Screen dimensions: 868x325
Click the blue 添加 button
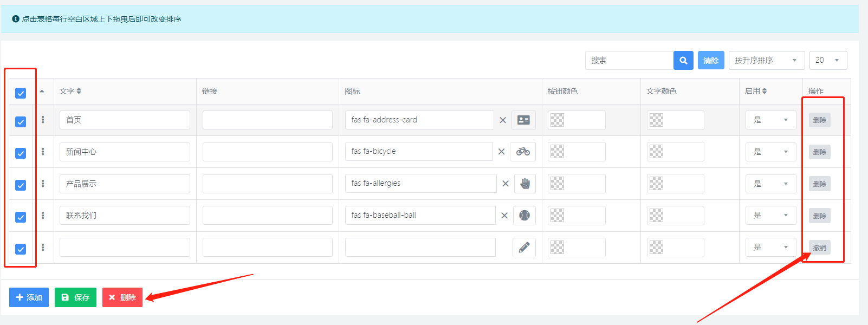click(29, 297)
